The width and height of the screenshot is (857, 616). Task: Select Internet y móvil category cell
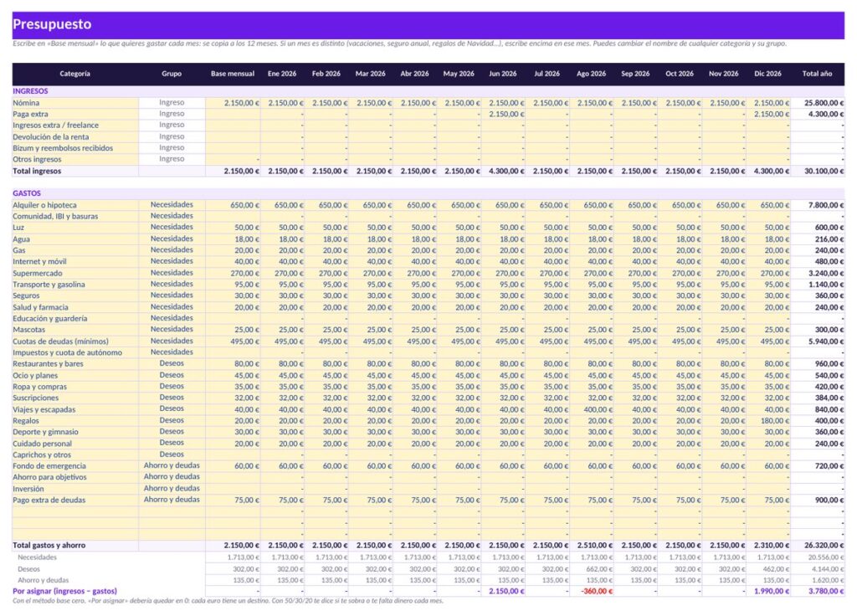coord(75,262)
